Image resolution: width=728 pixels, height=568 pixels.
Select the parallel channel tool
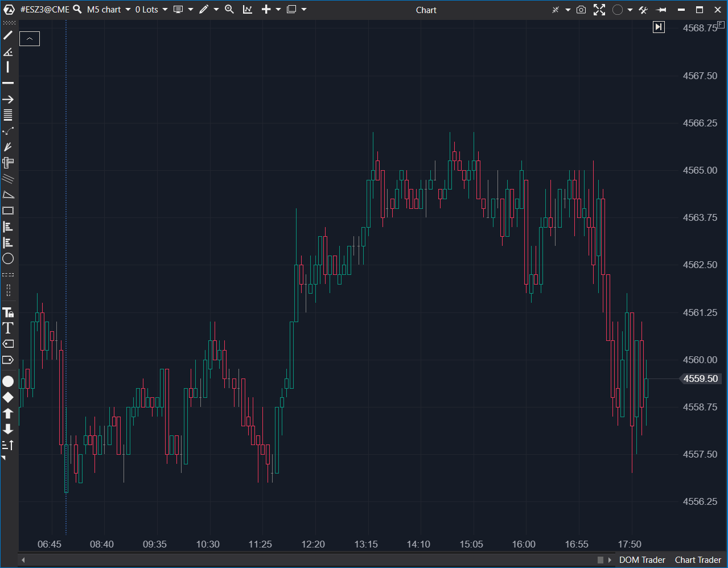point(8,179)
